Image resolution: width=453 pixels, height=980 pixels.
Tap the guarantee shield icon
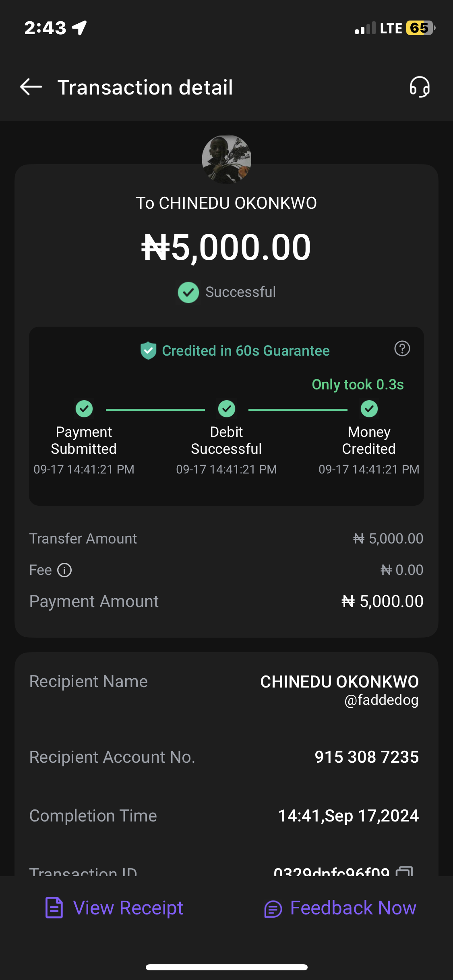coord(148,350)
